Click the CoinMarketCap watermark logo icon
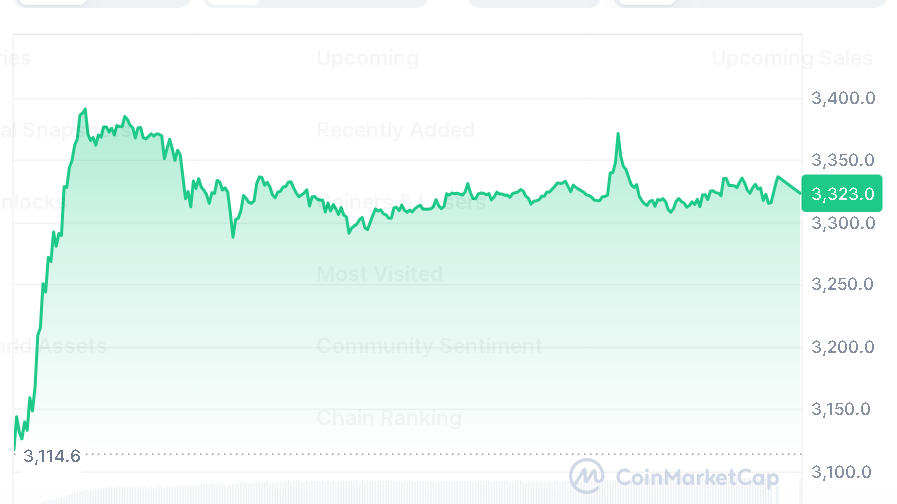Screen dimensions: 897x504 (x=587, y=476)
